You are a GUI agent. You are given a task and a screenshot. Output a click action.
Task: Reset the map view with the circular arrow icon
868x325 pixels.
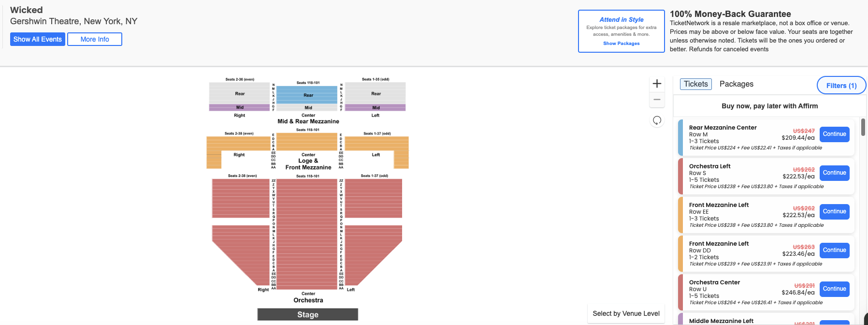657,120
